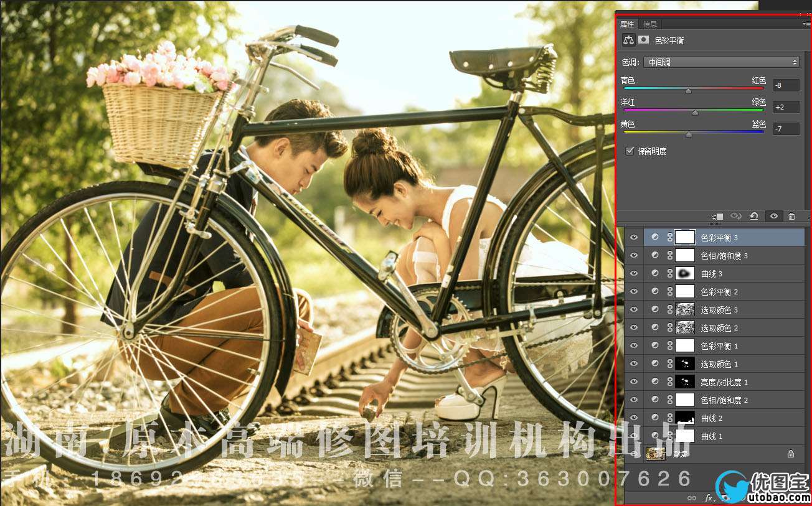Click the 选取颜色 2 adjustment icon
Image resolution: width=812 pixels, height=506 pixels.
pos(654,327)
